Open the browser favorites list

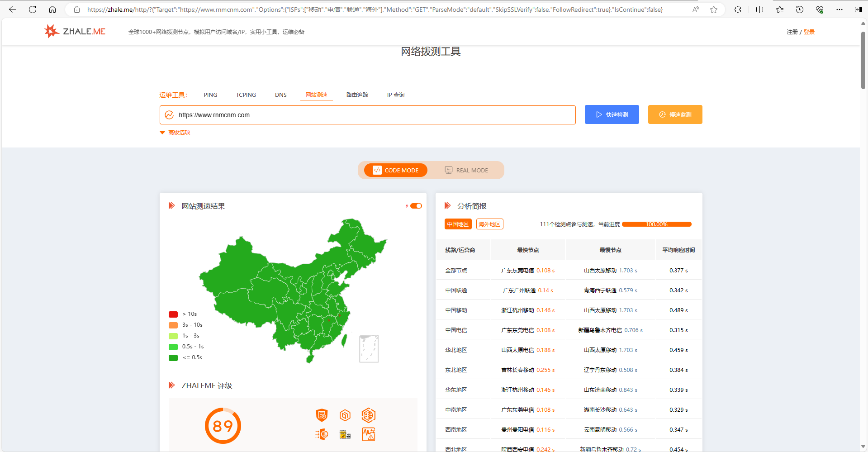(x=780, y=10)
